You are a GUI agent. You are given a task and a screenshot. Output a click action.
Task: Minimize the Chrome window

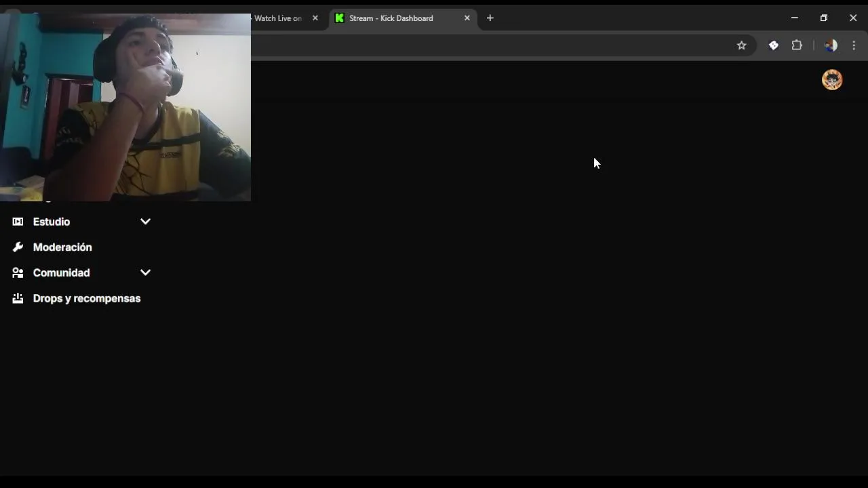794,18
